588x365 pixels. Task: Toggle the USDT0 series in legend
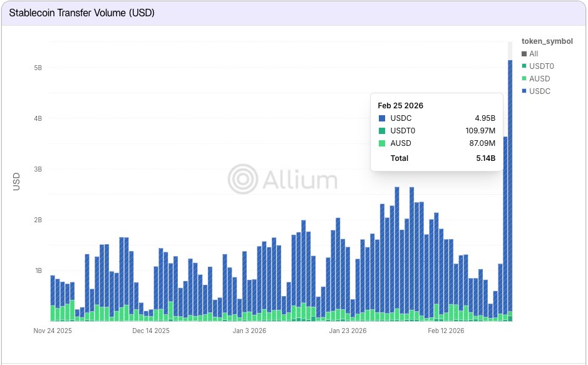coord(538,66)
